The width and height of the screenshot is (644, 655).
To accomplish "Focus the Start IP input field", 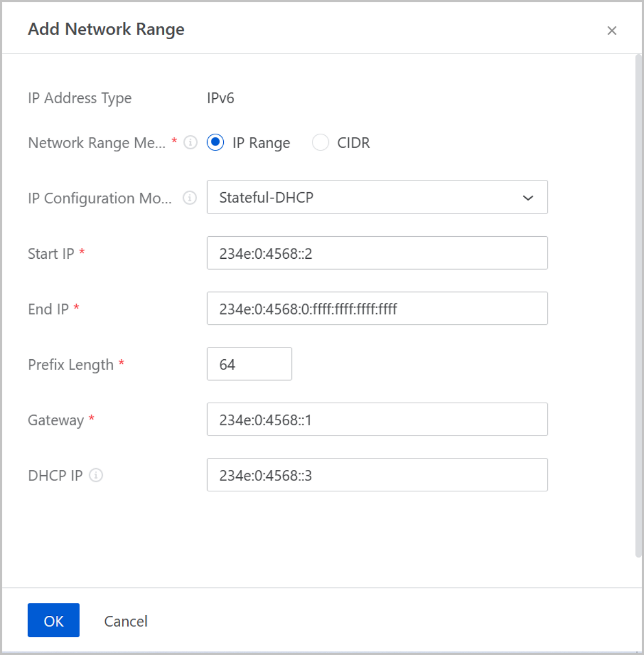I will (377, 253).
